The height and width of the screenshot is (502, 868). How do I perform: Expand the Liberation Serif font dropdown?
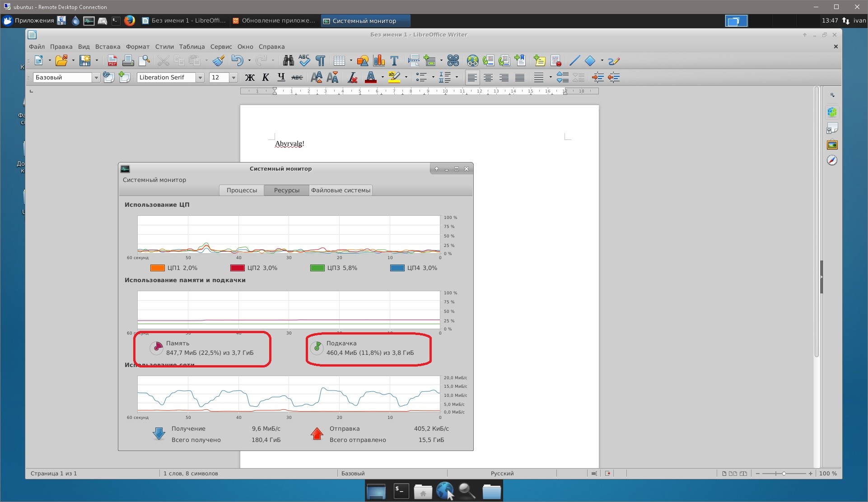(x=200, y=78)
